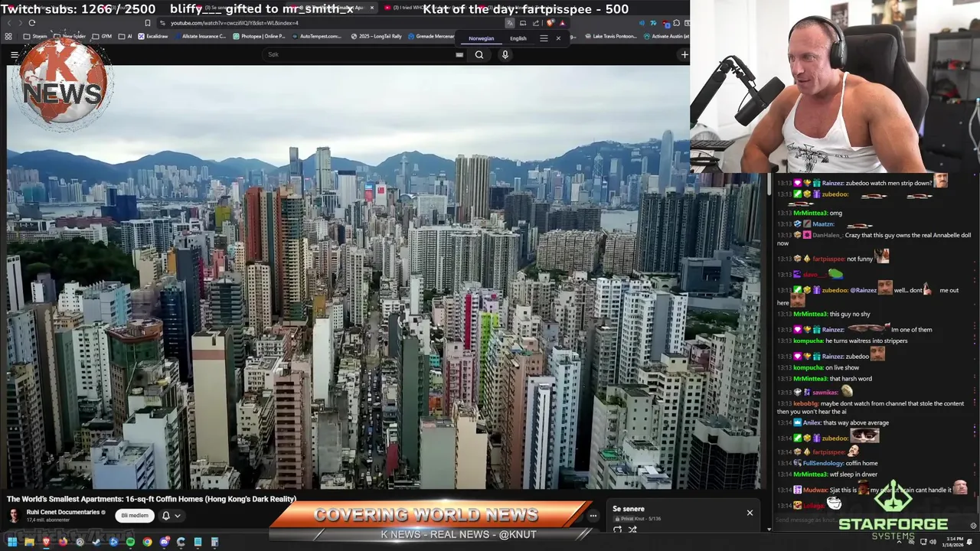The width and height of the screenshot is (980, 551).
Task: Open the Allstate Insurance bookmark
Action: 201,36
